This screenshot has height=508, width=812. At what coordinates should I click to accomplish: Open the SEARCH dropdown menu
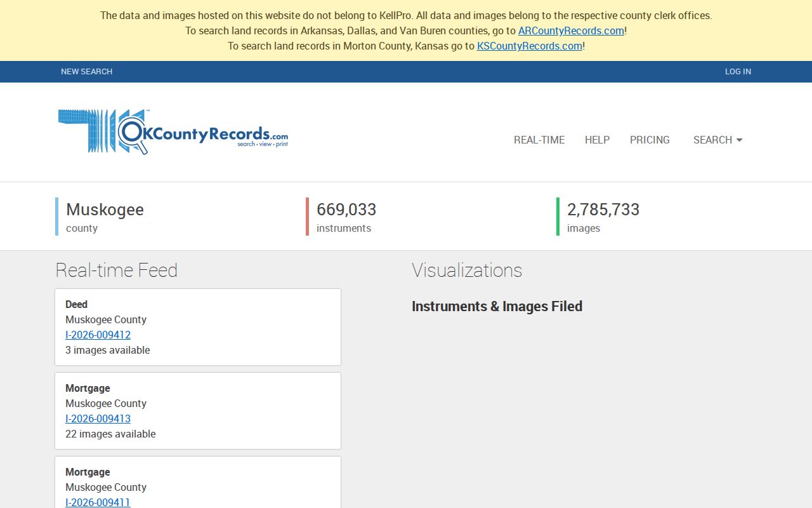click(717, 140)
